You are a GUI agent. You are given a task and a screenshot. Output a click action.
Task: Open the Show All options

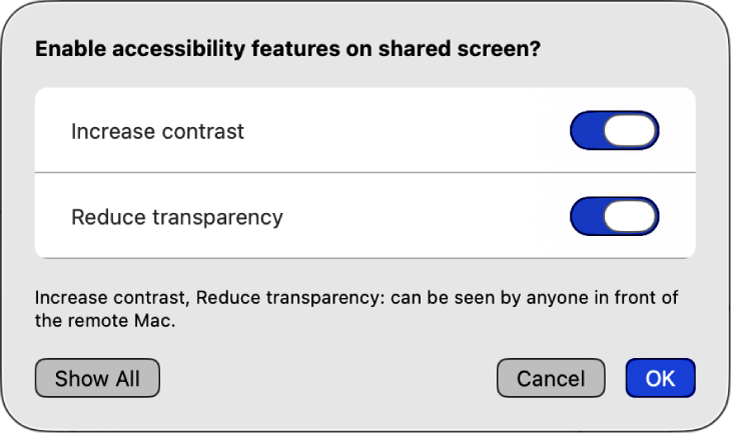tap(97, 378)
